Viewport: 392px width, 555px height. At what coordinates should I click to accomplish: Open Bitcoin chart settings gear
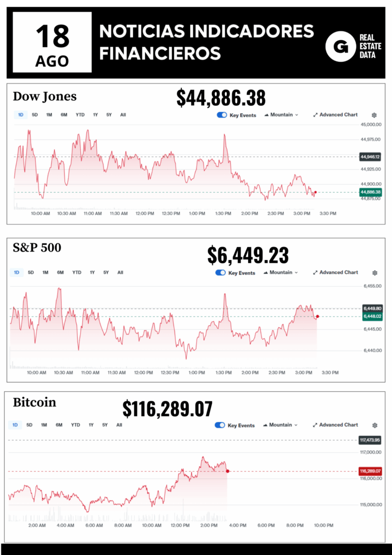click(x=374, y=425)
